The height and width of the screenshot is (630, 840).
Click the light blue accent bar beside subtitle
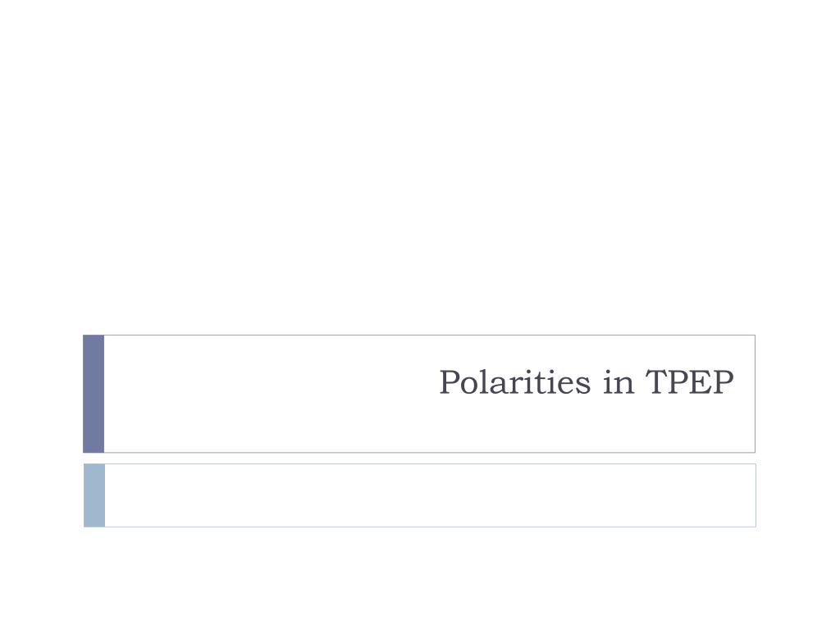click(x=94, y=495)
